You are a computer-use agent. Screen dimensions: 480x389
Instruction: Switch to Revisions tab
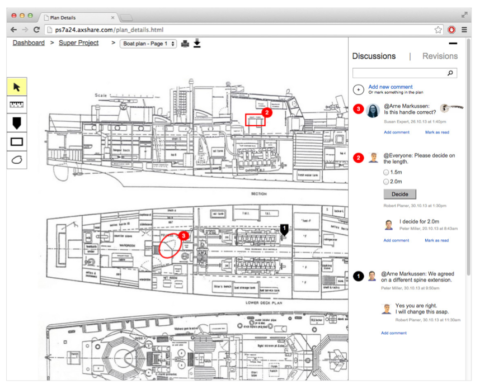[440, 56]
